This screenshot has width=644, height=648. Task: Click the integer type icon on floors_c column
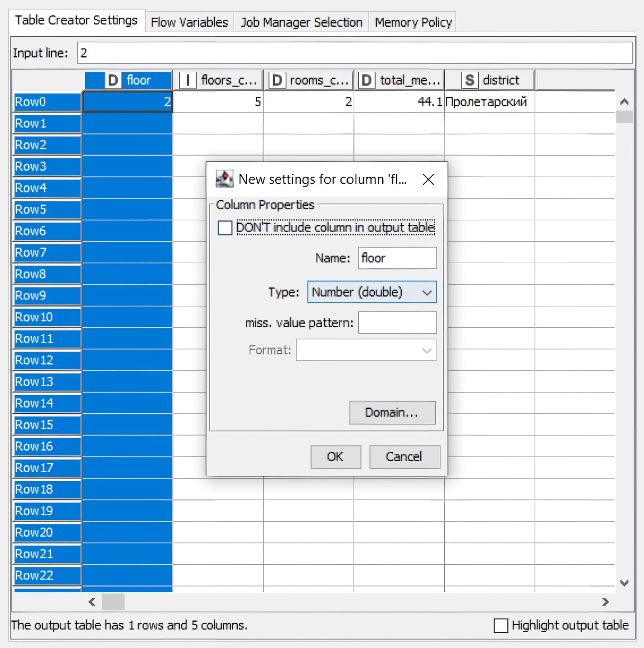(x=187, y=80)
